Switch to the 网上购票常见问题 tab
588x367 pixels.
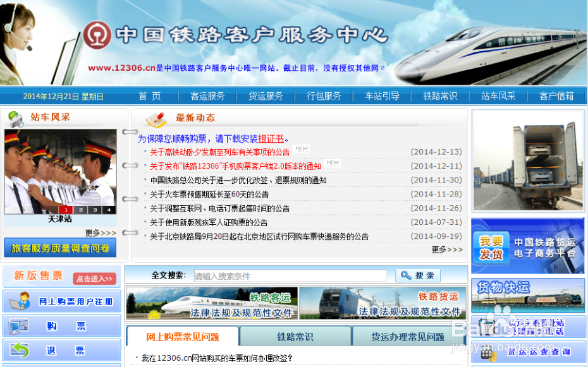coord(183,337)
